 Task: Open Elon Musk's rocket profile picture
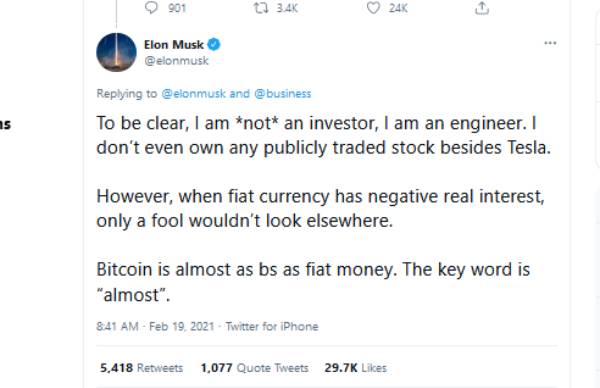click(x=116, y=52)
